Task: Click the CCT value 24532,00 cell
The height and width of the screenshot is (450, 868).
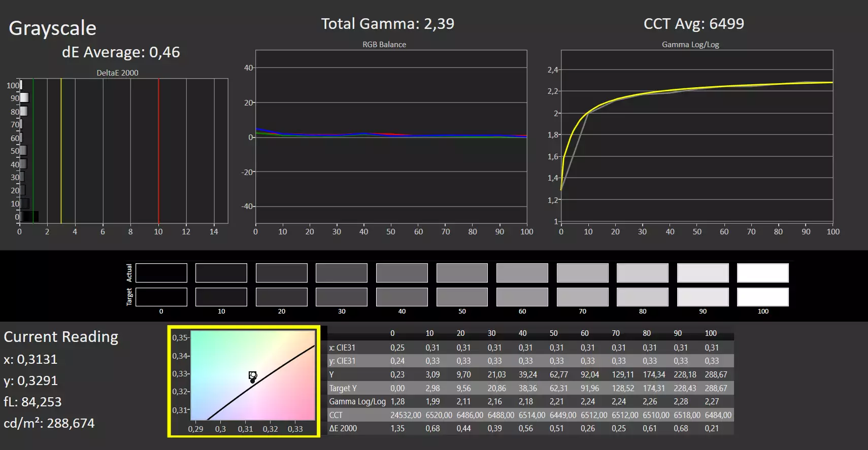Action: 406,415
